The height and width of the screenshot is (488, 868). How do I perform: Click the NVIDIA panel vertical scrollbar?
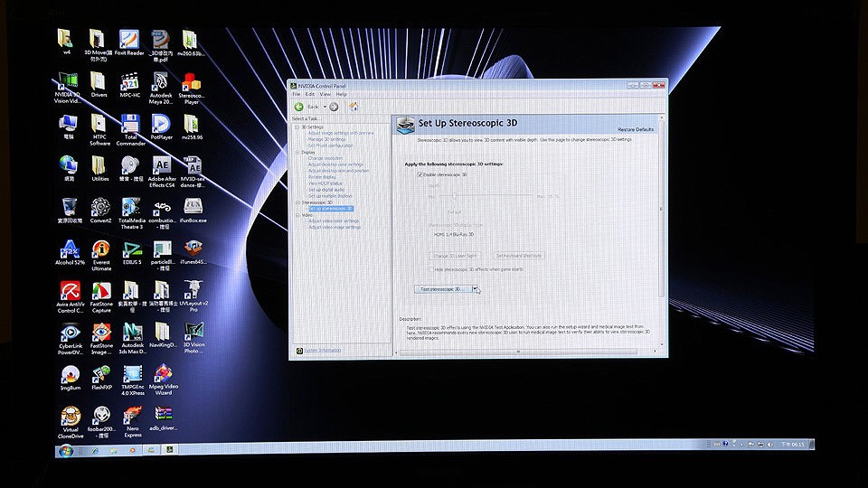pyautogui.click(x=660, y=208)
